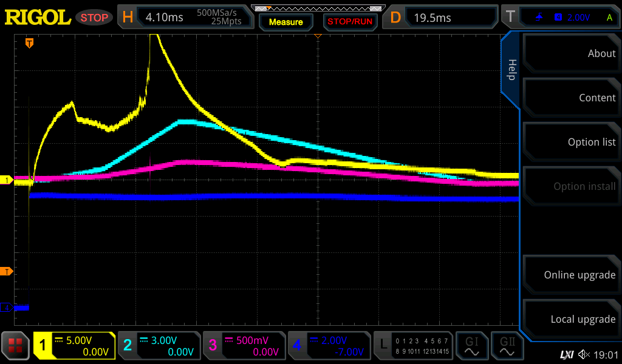Screen dimensions: 622x364
Task: Toggle the speaker sound icon
Action: (584, 354)
